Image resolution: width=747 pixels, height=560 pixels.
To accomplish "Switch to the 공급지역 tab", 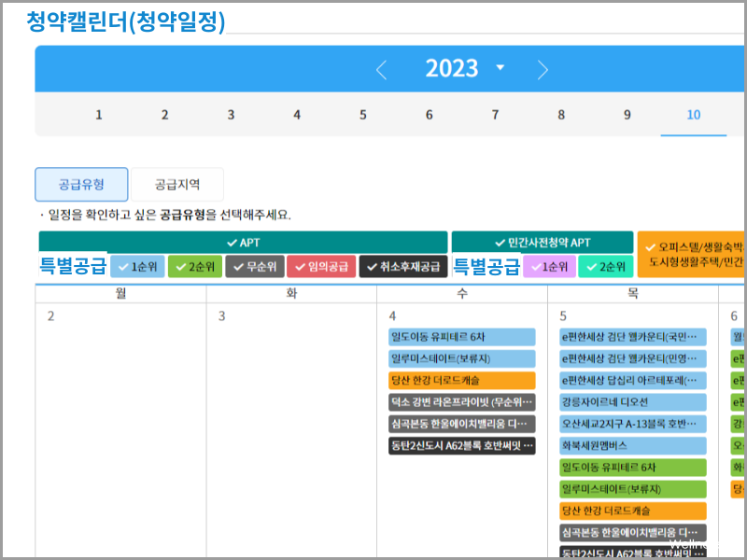I will pyautogui.click(x=176, y=184).
